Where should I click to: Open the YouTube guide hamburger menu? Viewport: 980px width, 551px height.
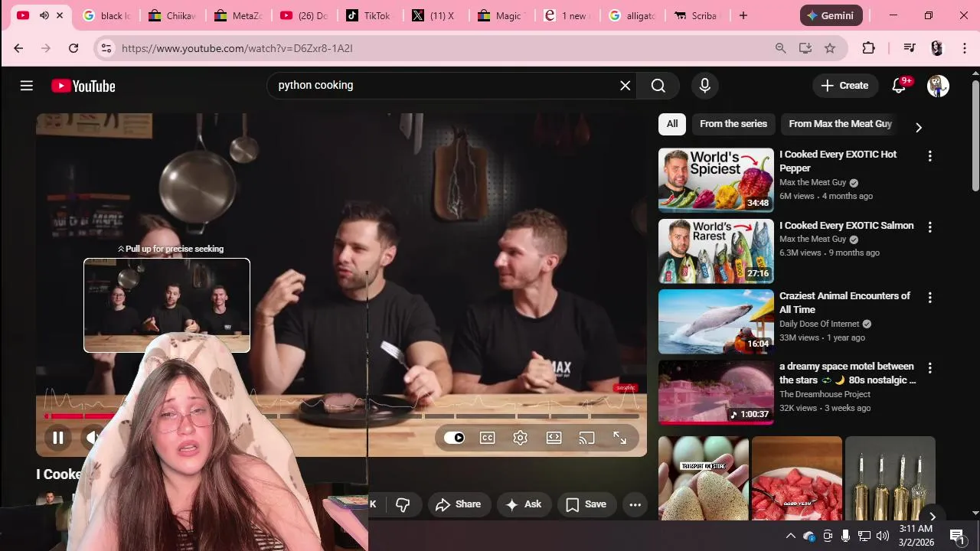27,86
